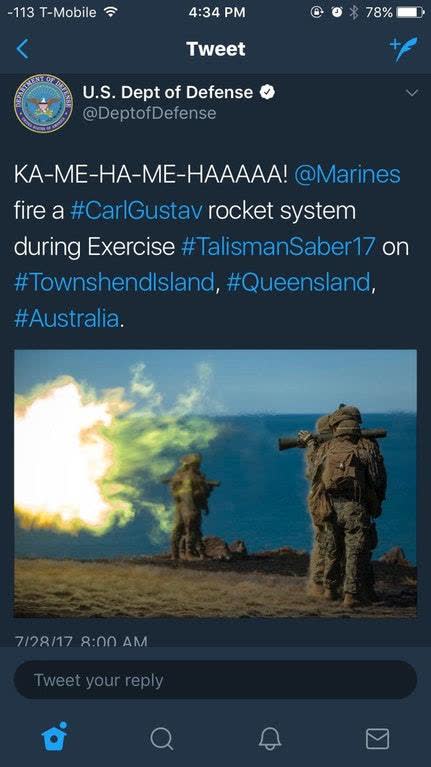Screen dimensions: 431x767
Task: Tap the back arrow icon
Action: [x=23, y=49]
